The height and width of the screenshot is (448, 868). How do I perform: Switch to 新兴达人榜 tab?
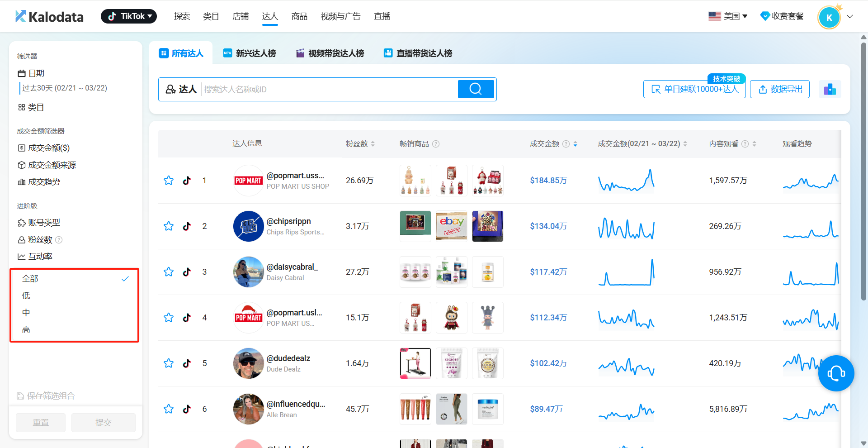[250, 53]
